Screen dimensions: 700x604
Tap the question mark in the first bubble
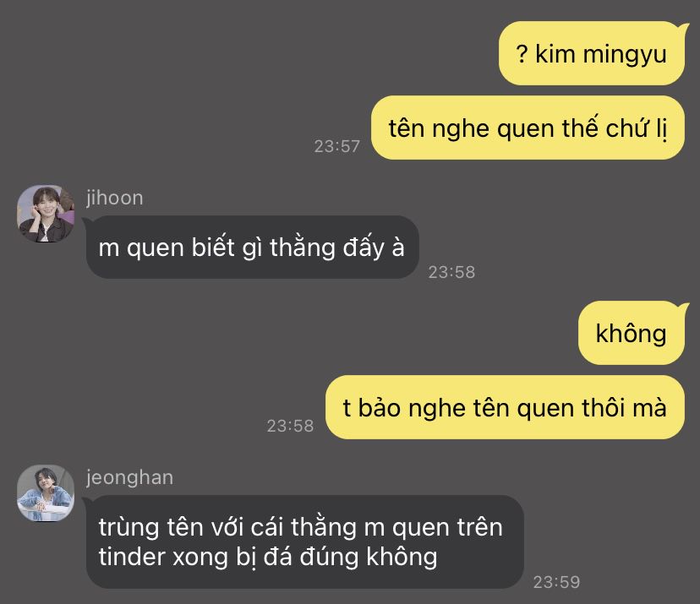coord(522,54)
